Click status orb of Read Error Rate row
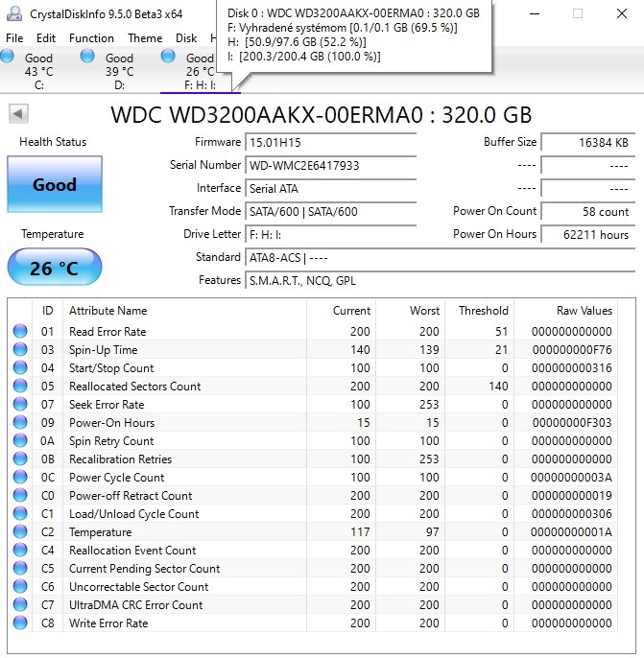This screenshot has height=658, width=644. pyautogui.click(x=20, y=331)
